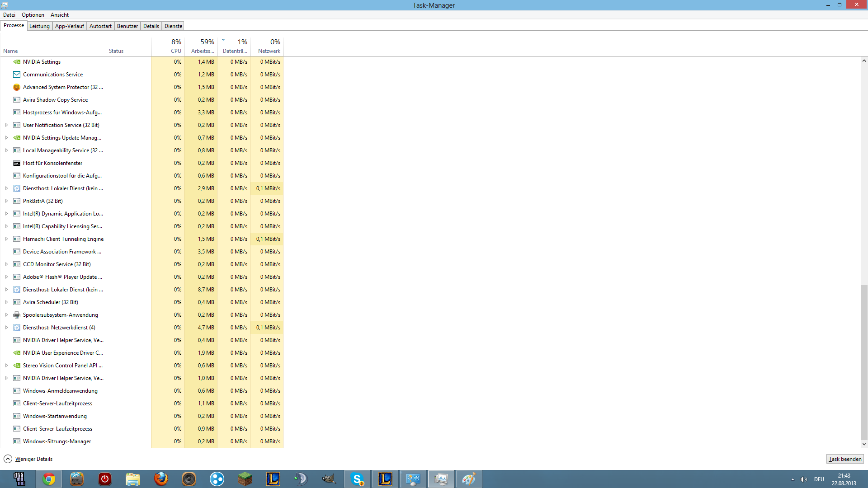Click the Communications Service envelope icon

(x=17, y=75)
